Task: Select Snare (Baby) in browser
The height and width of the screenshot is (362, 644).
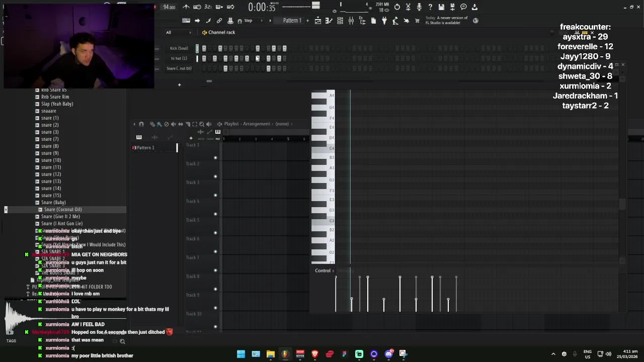Action: (53, 203)
